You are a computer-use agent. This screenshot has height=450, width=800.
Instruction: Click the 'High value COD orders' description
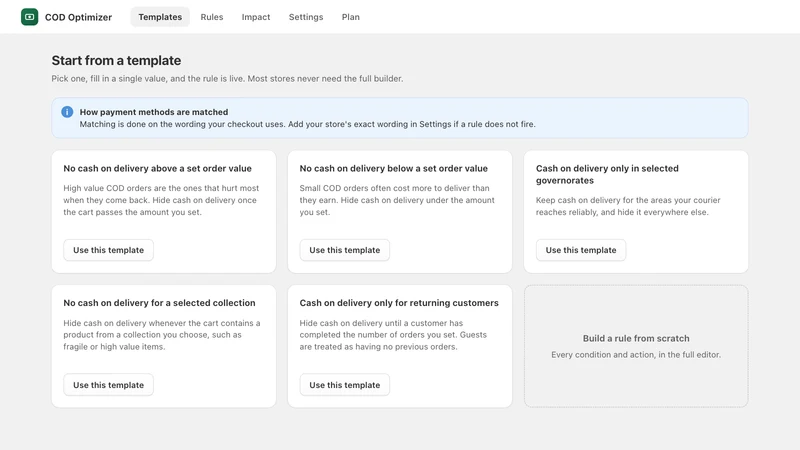[x=161, y=200]
